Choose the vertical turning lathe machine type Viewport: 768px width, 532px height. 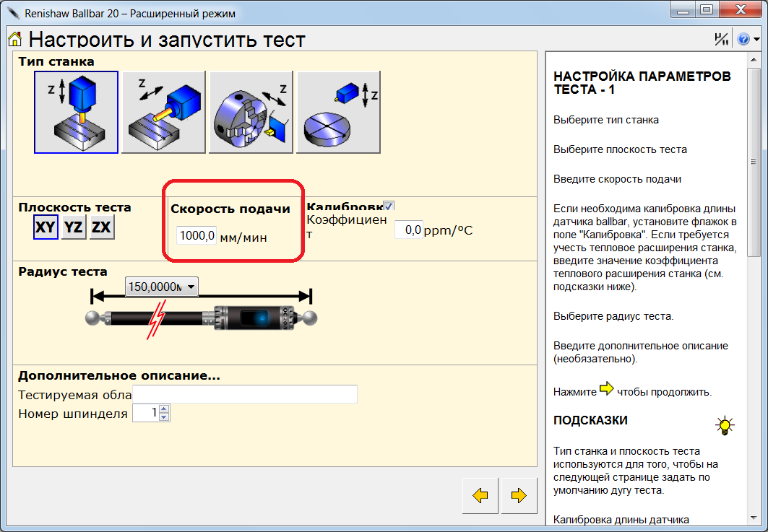338,112
